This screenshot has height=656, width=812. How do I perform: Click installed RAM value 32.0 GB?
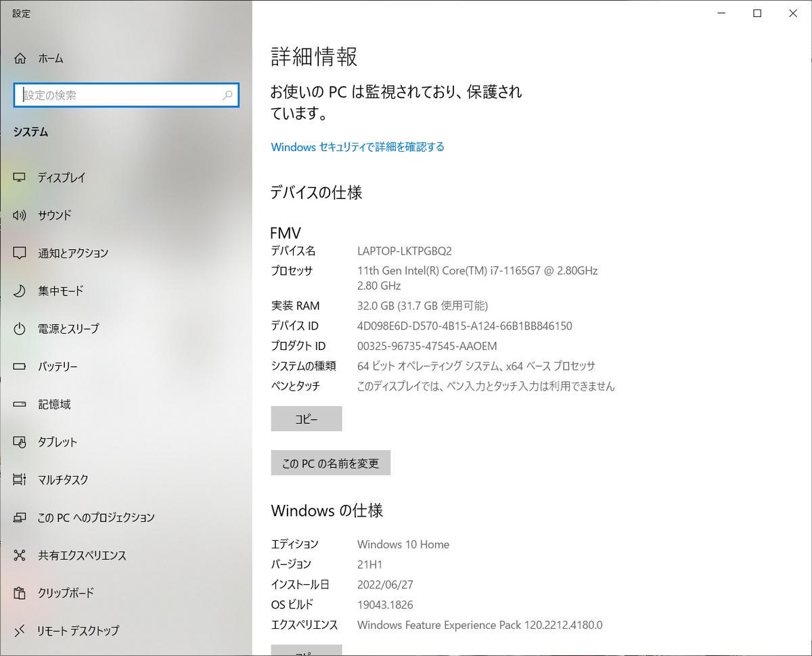tap(422, 306)
